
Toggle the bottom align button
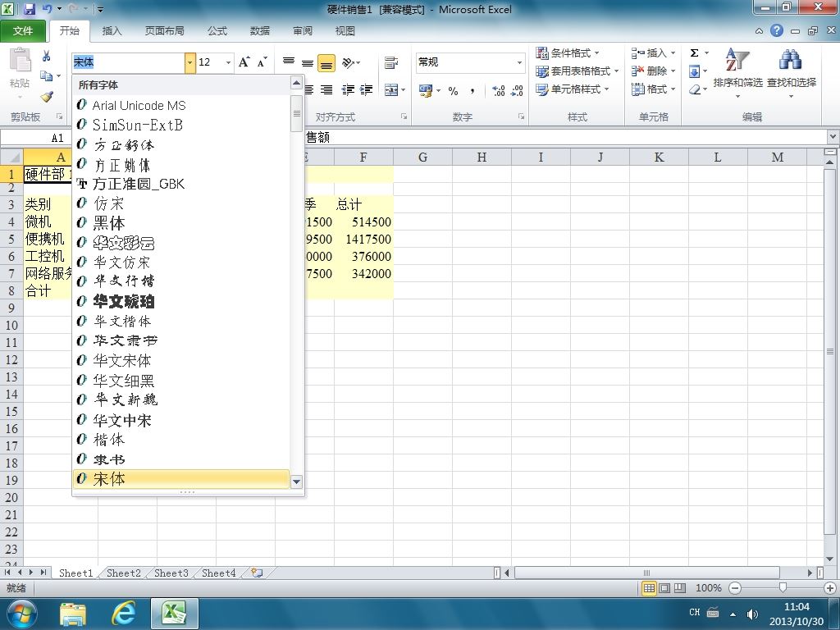(326, 62)
